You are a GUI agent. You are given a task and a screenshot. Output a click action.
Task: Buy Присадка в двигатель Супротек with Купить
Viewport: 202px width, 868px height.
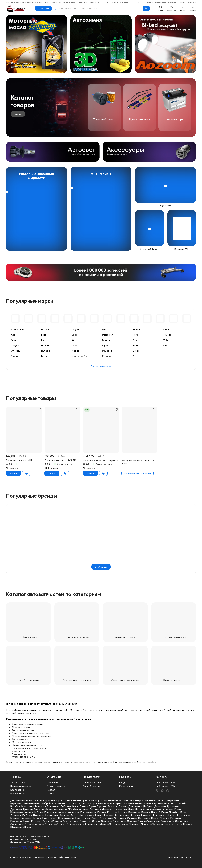coord(91,473)
